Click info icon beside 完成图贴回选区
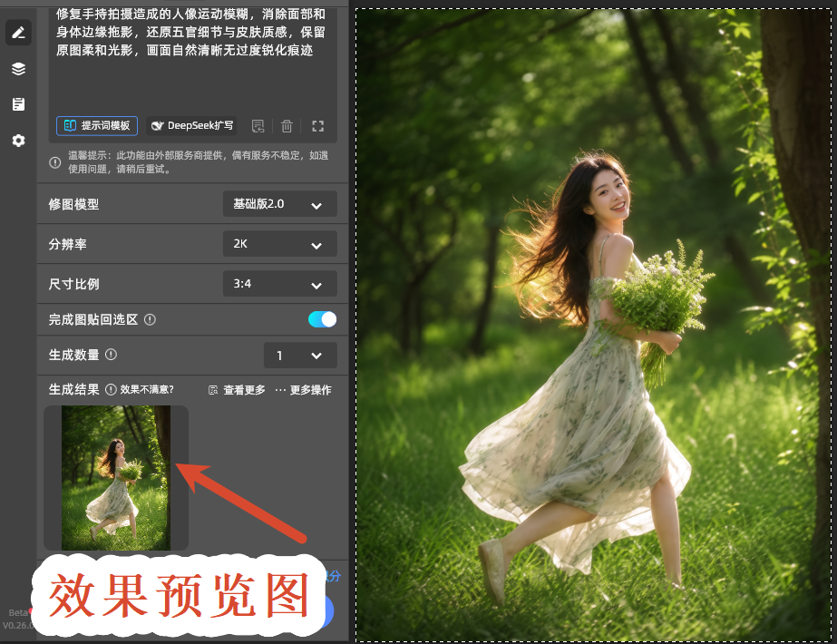This screenshot has width=837, height=644. click(150, 319)
